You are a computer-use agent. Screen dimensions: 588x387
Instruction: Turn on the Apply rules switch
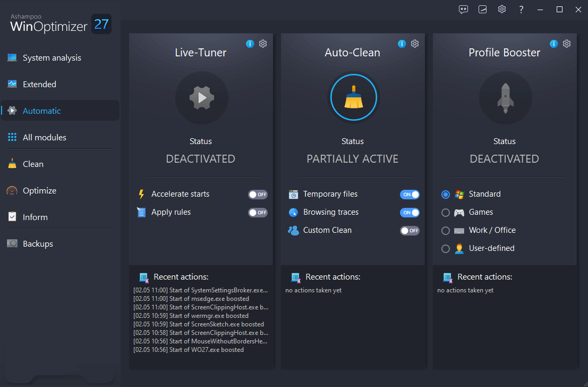coord(258,212)
